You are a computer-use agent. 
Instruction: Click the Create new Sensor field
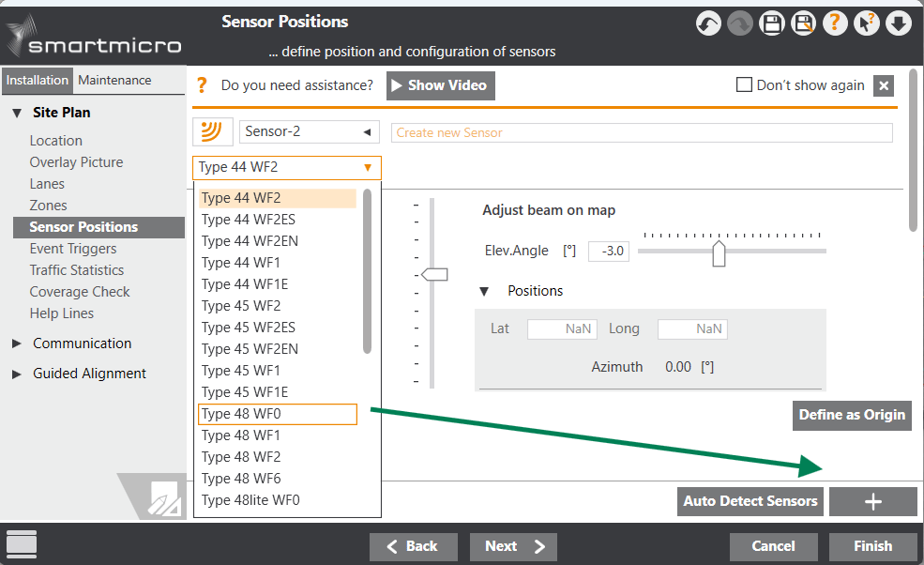642,132
